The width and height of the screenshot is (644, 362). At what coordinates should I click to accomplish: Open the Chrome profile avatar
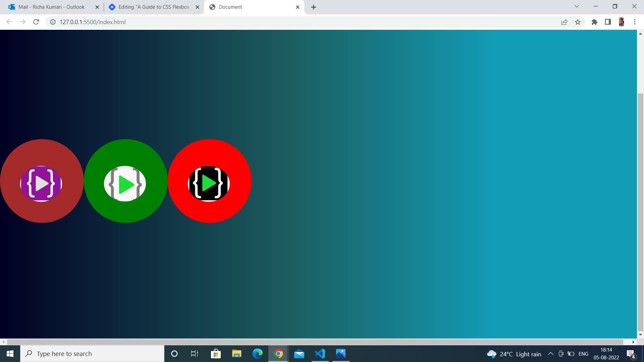[621, 22]
